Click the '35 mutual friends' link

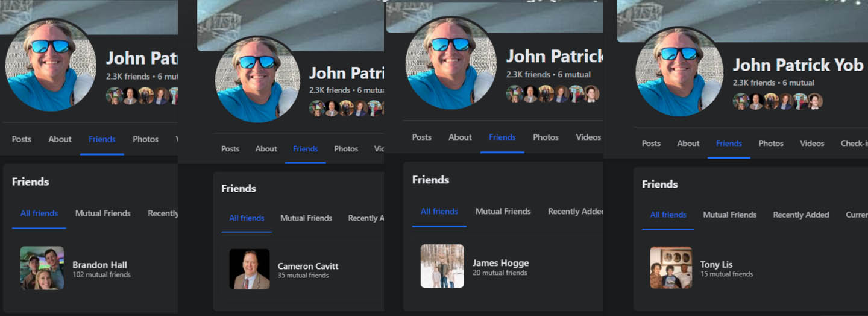[303, 276]
